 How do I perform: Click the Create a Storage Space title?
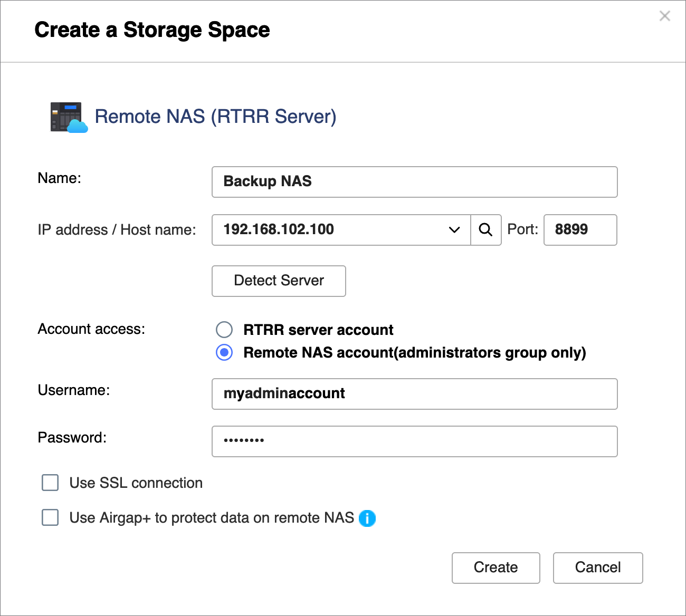pyautogui.click(x=152, y=30)
